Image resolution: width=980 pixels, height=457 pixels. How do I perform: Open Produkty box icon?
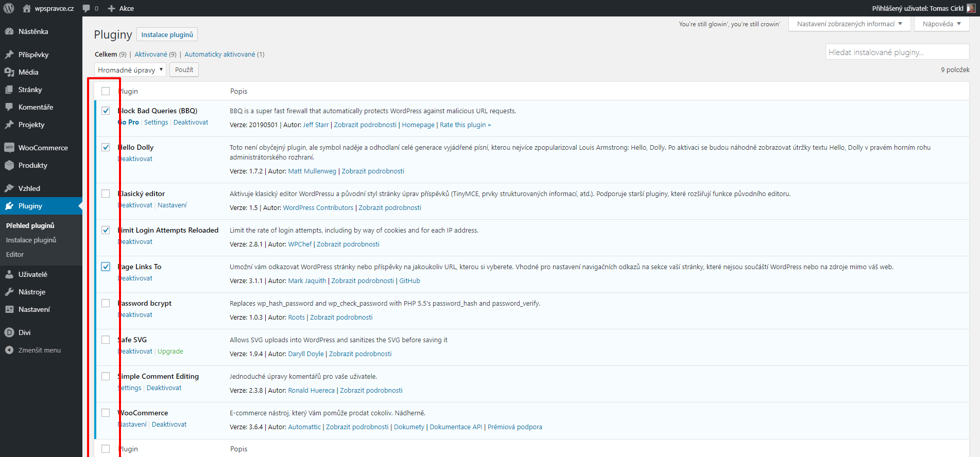tap(9, 165)
